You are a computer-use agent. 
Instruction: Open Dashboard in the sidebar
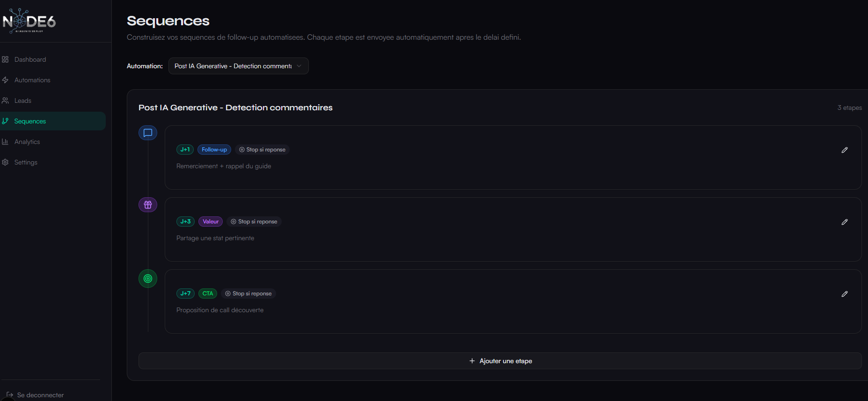tap(30, 59)
